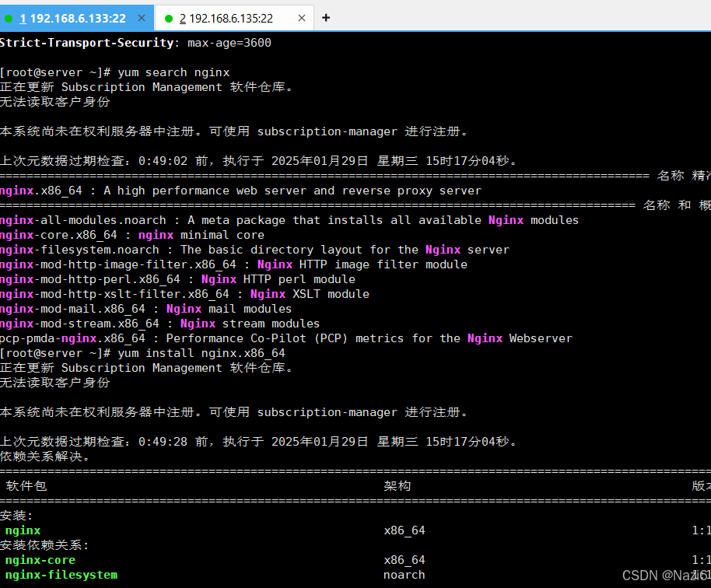Click the 'nginx.x86_64 : A high performance' line
Viewport: 711px width, 588px height.
[x=240, y=191]
